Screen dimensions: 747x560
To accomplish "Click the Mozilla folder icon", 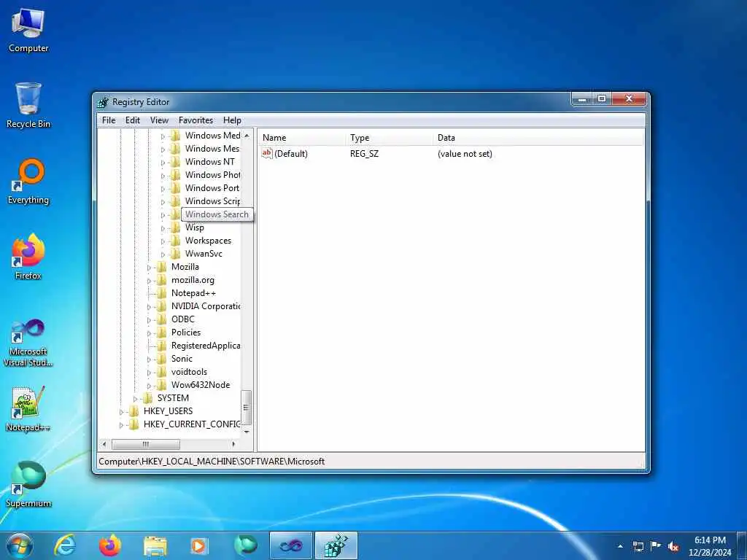I will [x=161, y=267].
